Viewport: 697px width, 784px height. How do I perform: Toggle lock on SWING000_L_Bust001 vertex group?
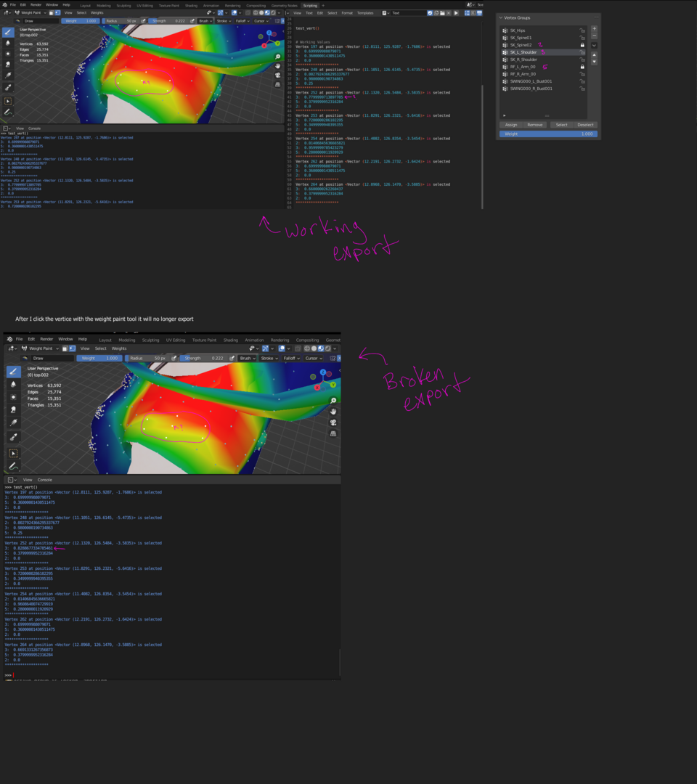582,81
